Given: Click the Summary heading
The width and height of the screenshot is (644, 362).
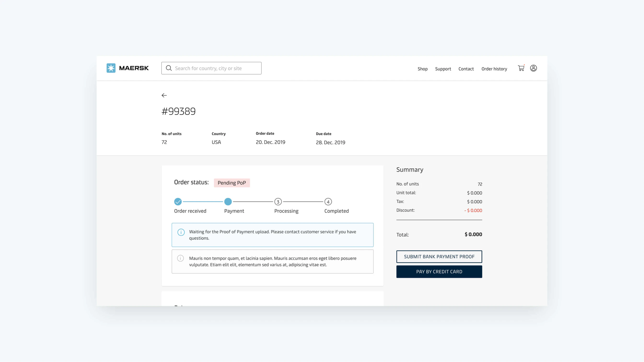Looking at the screenshot, I should coord(410,170).
